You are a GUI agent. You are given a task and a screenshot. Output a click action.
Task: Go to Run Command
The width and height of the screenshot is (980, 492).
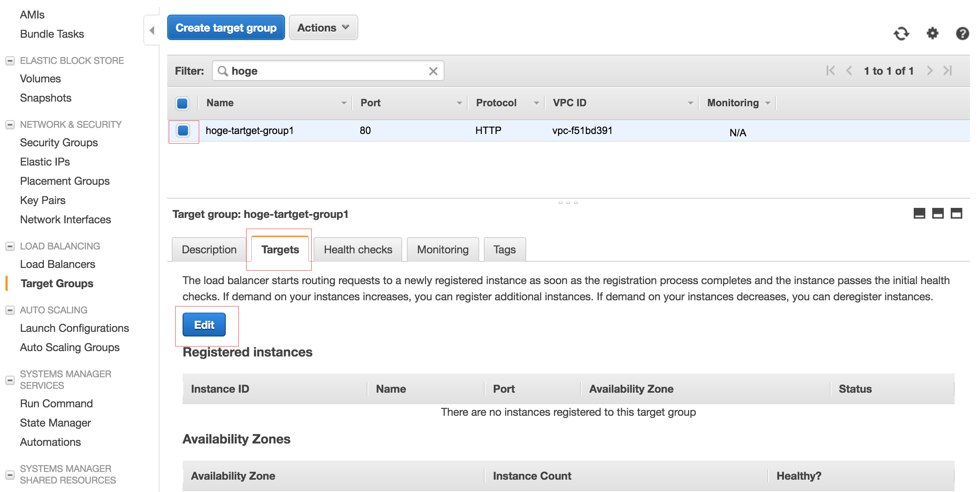click(56, 403)
